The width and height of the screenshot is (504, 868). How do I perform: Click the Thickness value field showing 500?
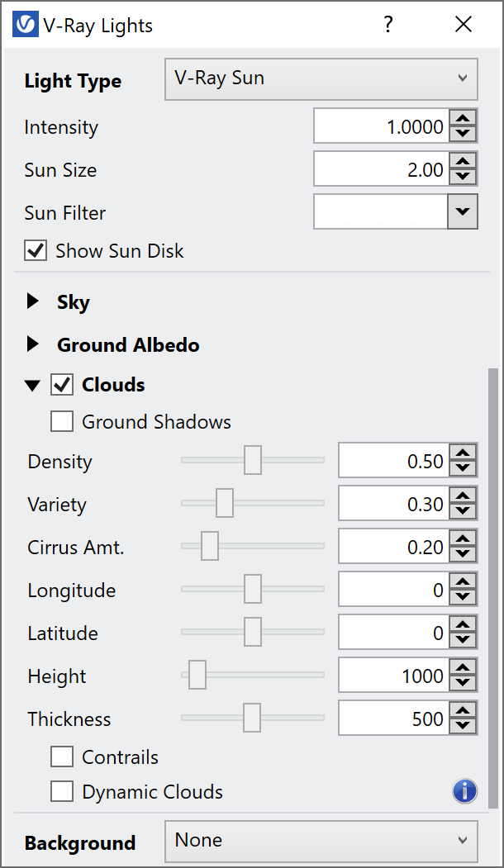(394, 718)
